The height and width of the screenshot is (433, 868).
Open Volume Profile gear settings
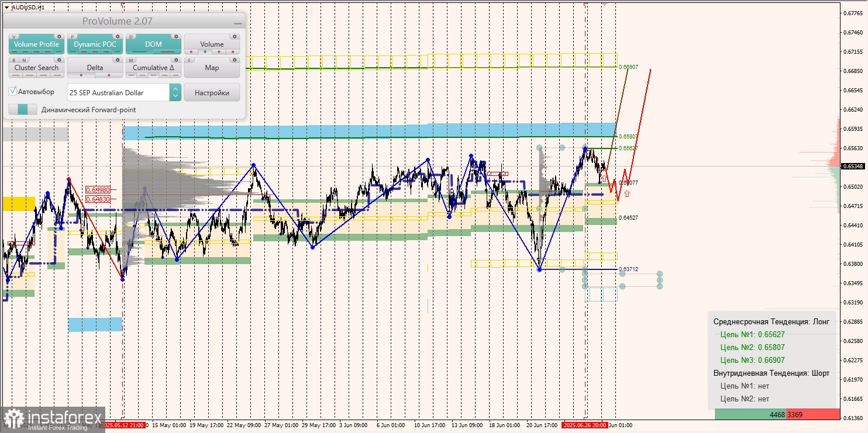coord(58,36)
